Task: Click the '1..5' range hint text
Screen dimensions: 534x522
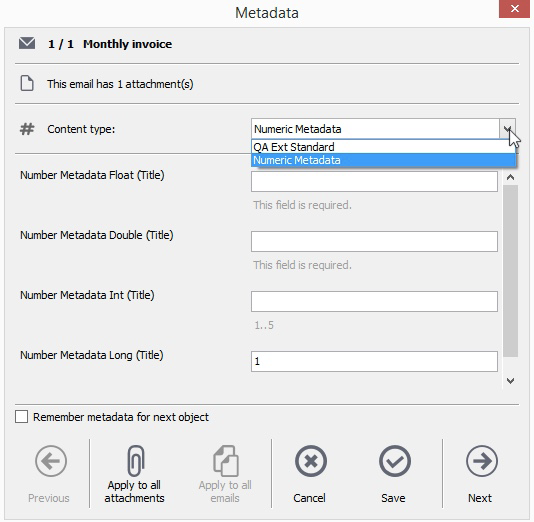Action: point(264,325)
